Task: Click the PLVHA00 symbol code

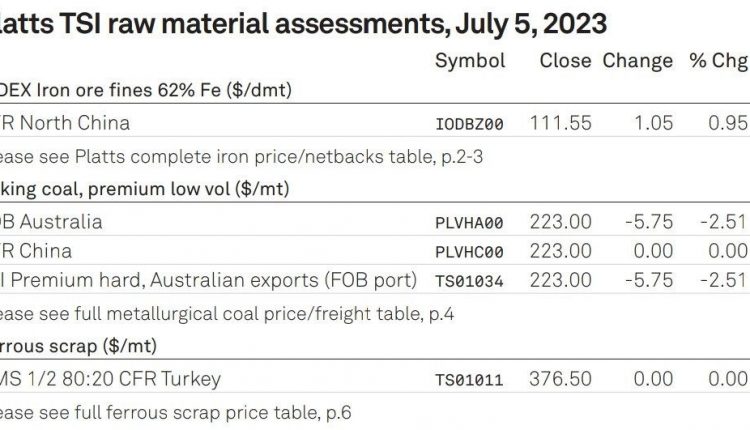Action: [469, 223]
